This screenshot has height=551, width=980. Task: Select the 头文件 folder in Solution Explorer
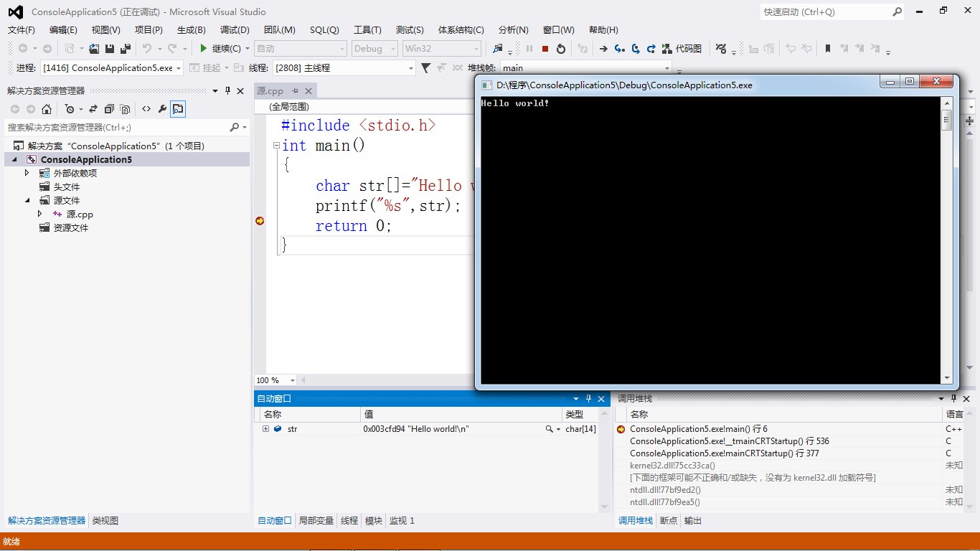click(67, 187)
